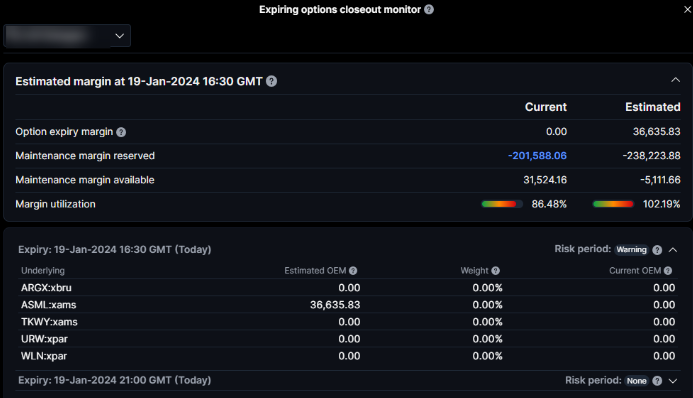Click help icon next to Warning risk period
The height and width of the screenshot is (398, 693).
(x=657, y=250)
